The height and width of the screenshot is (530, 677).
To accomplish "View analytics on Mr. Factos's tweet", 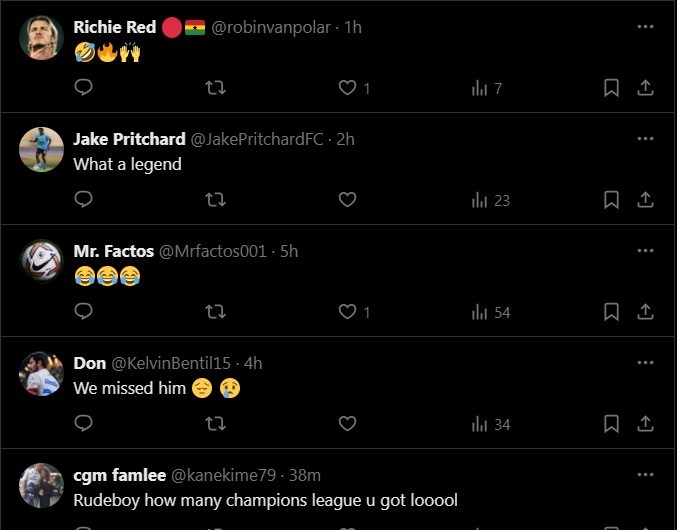I will pyautogui.click(x=490, y=312).
